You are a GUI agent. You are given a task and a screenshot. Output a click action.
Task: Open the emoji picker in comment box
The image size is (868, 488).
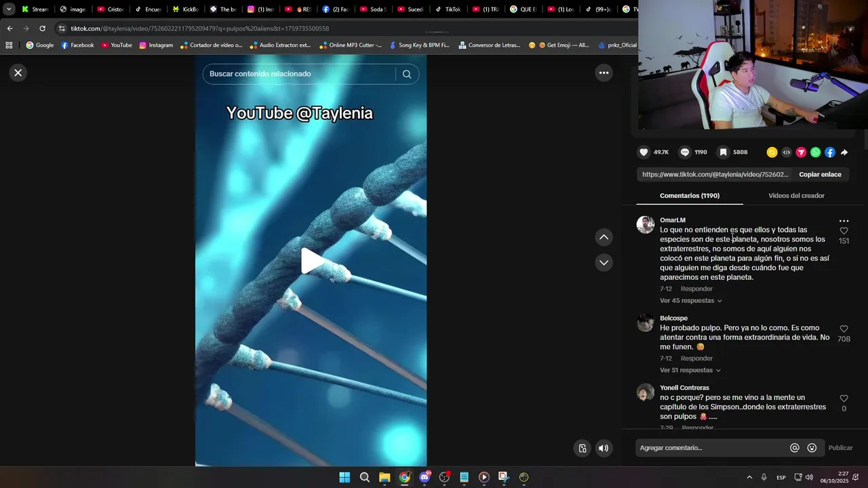click(x=812, y=447)
